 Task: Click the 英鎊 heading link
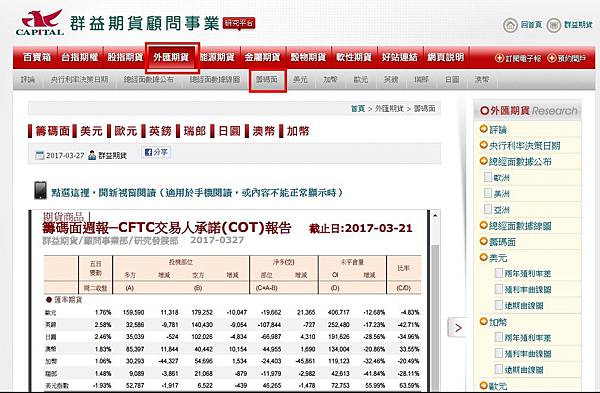click(160, 131)
